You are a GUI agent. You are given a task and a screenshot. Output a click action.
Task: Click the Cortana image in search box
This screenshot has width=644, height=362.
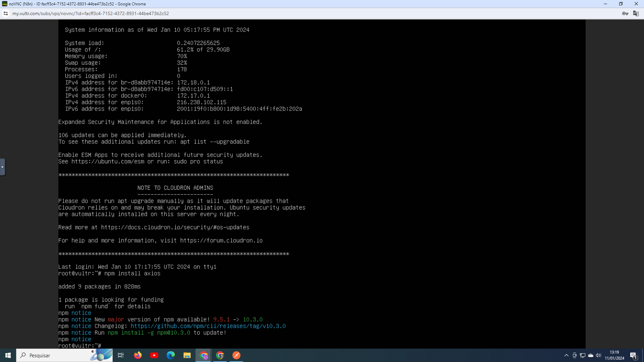101,355
